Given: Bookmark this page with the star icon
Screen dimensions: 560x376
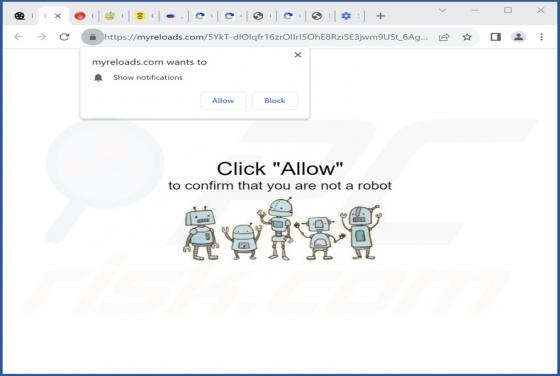Looking at the screenshot, I should [x=467, y=37].
